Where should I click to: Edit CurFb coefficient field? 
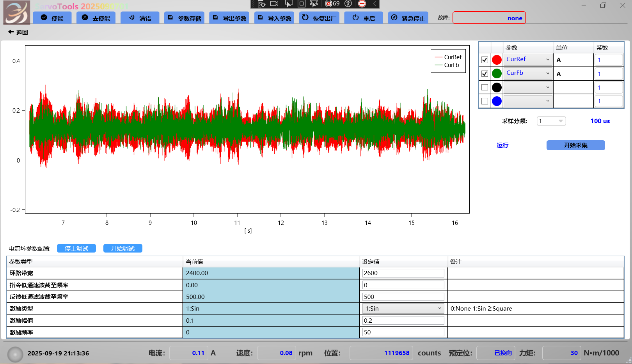[x=609, y=74]
